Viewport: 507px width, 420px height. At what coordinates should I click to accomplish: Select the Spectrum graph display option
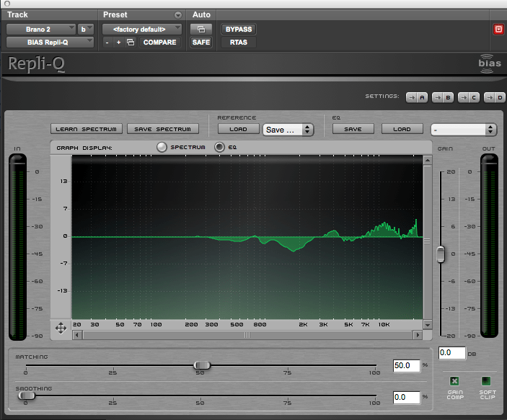162,147
